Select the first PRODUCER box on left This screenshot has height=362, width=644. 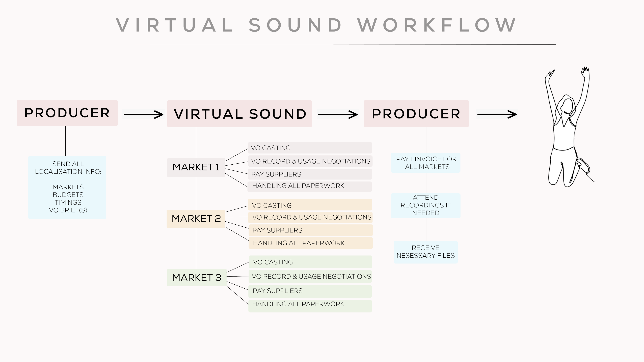click(67, 113)
